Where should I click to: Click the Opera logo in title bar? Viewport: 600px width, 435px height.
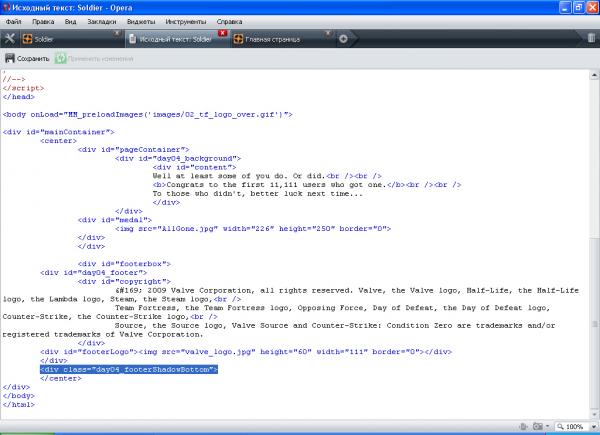(6, 7)
